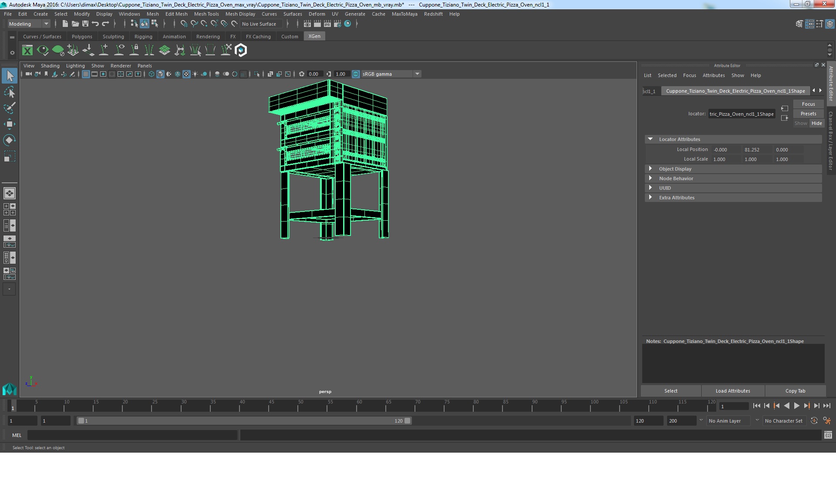The image size is (836, 504).
Task: Expand the Node Behavior section
Action: pos(650,178)
